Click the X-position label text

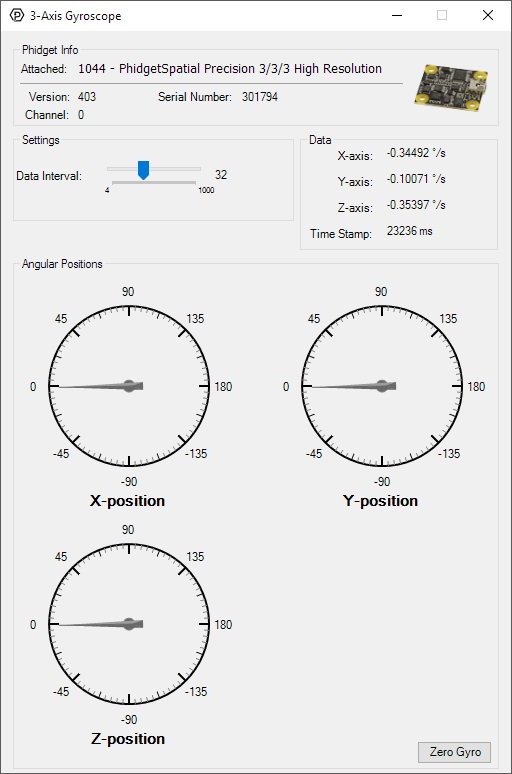click(x=127, y=501)
